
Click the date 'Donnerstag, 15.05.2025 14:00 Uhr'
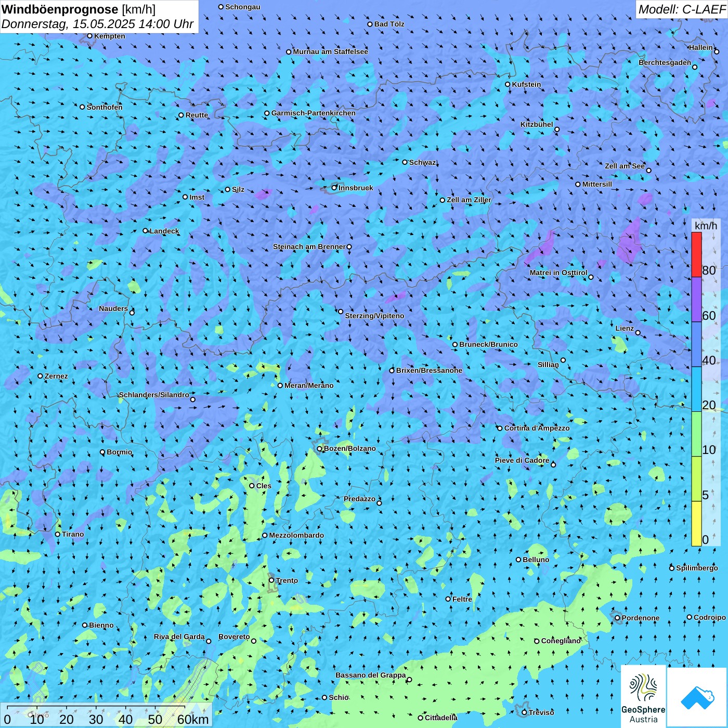(98, 24)
